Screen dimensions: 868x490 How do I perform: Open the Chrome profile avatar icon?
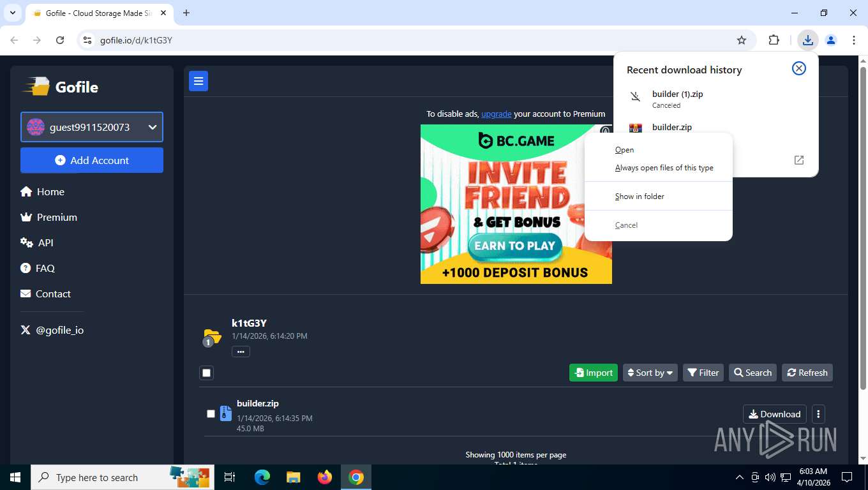(x=831, y=40)
